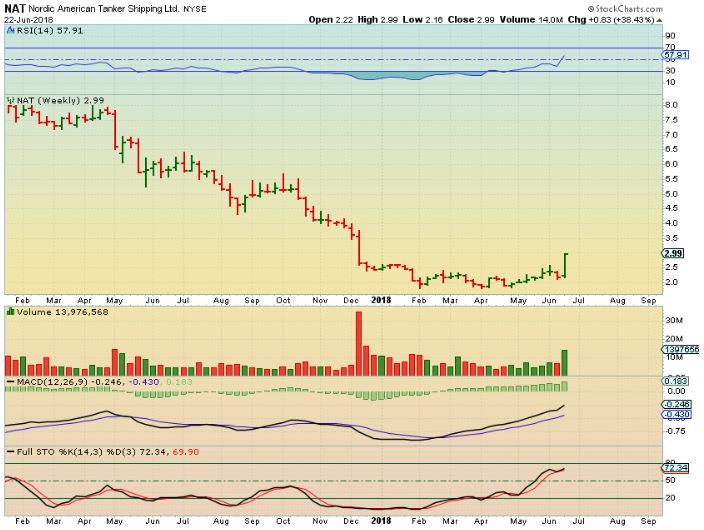
Task: Click the Volume bars legend icon
Action: pyautogui.click(x=11, y=312)
